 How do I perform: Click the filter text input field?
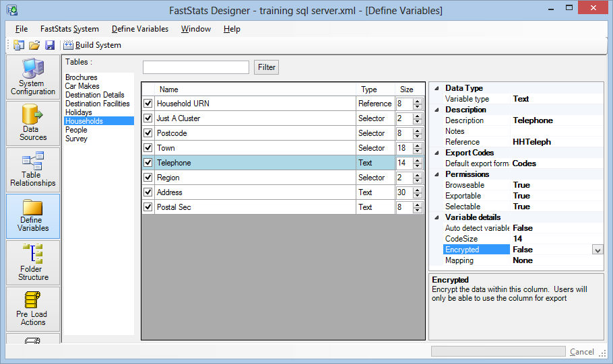coord(196,67)
